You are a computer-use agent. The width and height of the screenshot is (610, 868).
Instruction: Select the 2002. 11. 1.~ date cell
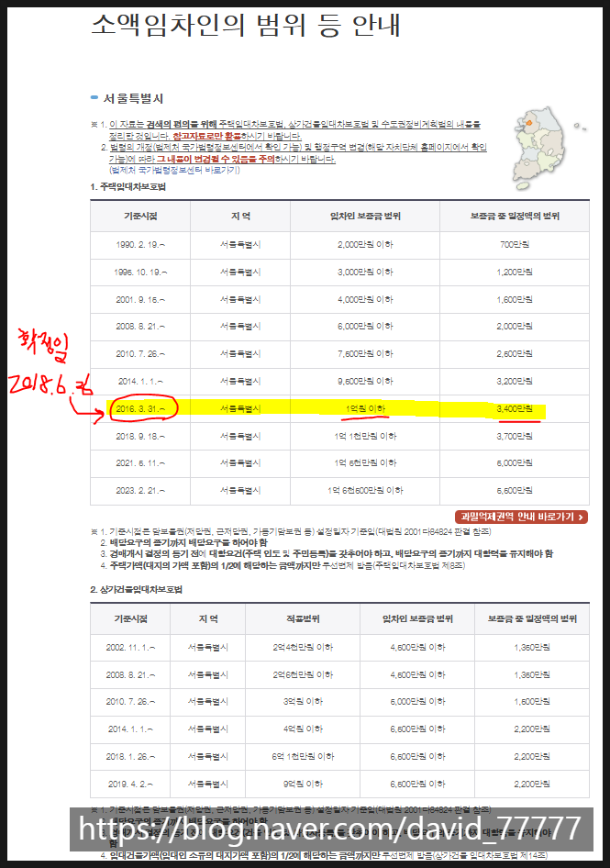tap(130, 648)
